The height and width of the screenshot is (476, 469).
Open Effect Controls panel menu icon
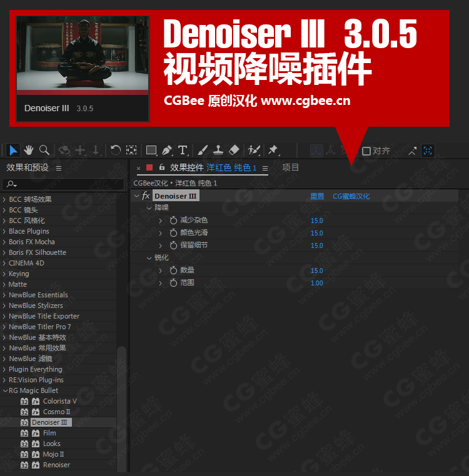(265, 168)
